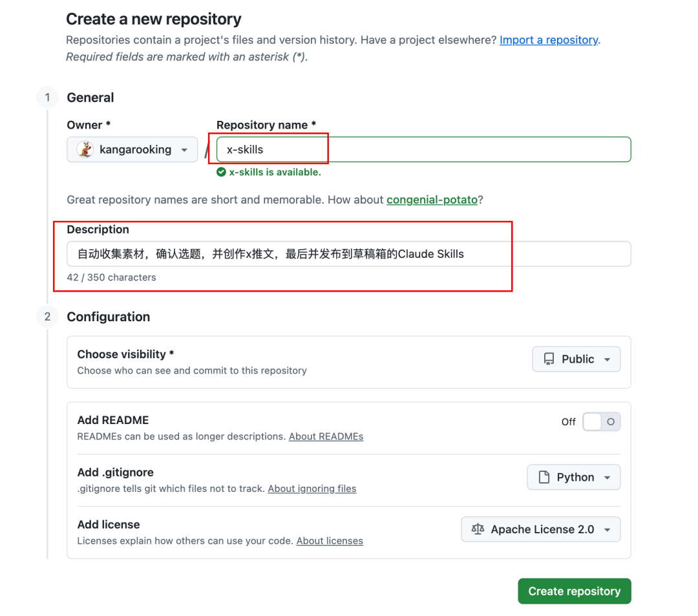698x616 pixels.
Task: Open the About licenses link
Action: [x=330, y=541]
